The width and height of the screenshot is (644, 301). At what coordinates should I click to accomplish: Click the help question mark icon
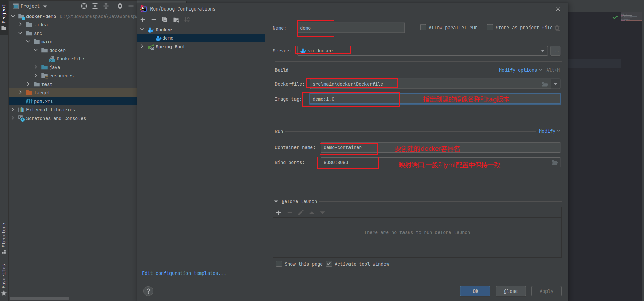(148, 291)
